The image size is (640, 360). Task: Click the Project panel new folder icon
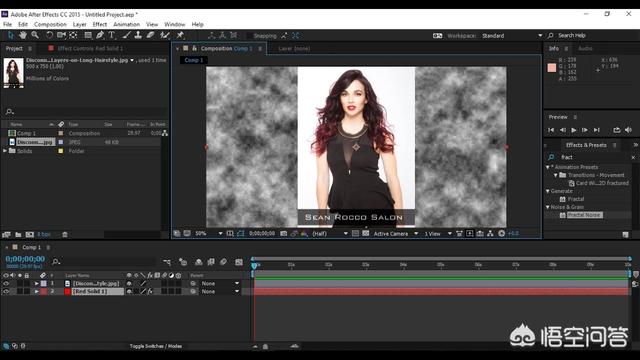18,235
